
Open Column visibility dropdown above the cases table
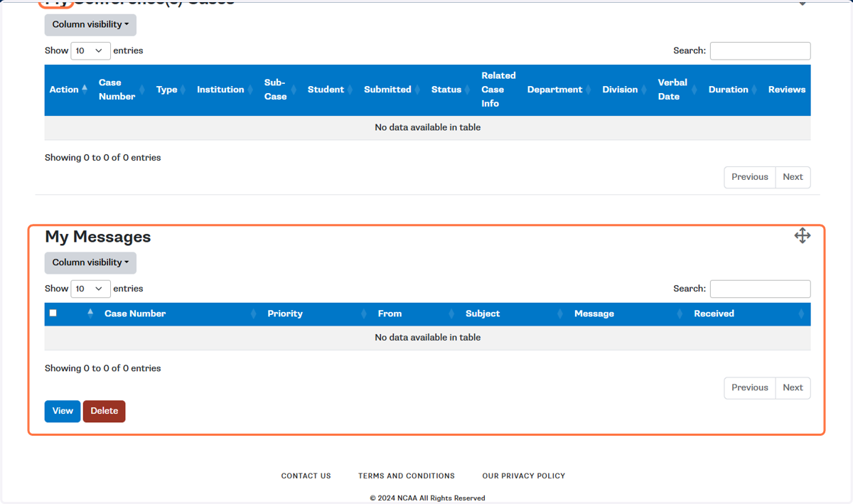click(x=90, y=25)
